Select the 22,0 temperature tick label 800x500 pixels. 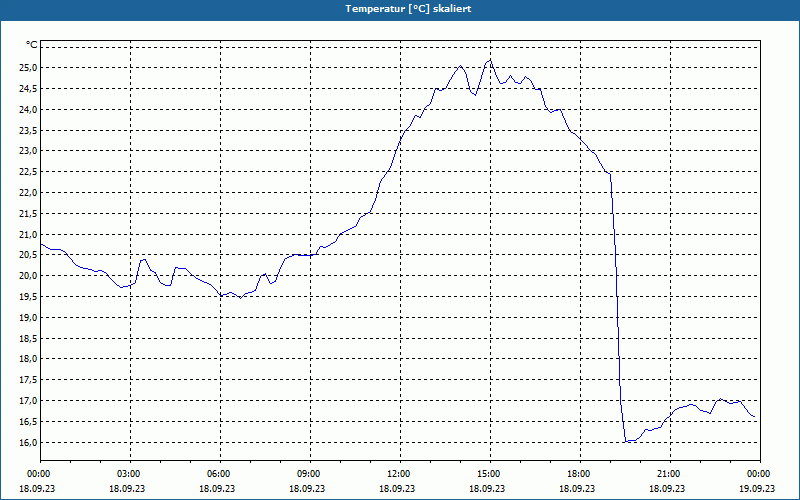tap(29, 192)
